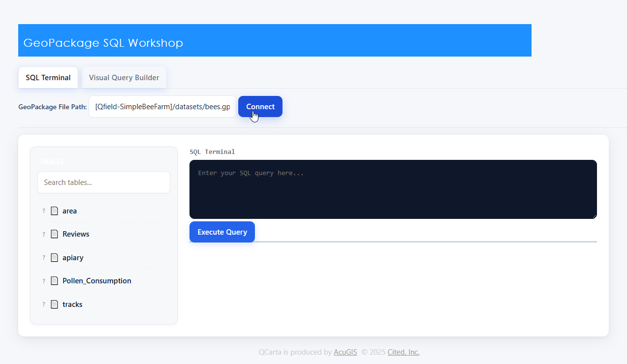627x364 pixels.
Task: Select the Reviews table name
Action: pos(76,234)
